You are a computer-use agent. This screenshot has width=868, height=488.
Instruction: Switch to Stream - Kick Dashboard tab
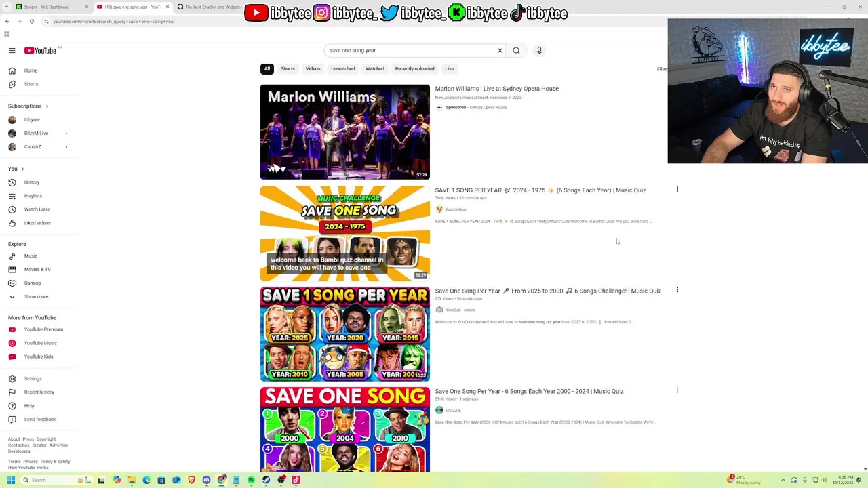point(52,7)
